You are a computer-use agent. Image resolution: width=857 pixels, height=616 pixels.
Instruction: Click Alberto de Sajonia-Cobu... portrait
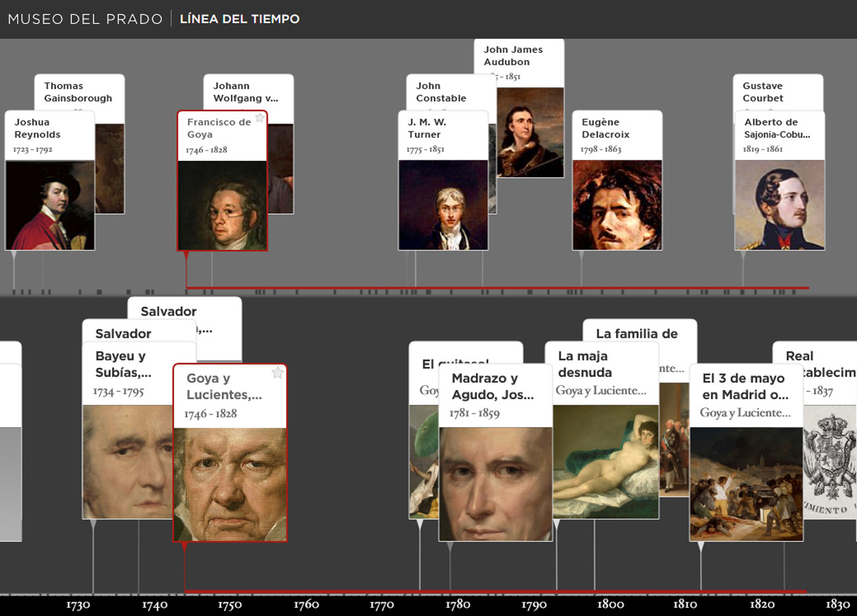coord(779,205)
